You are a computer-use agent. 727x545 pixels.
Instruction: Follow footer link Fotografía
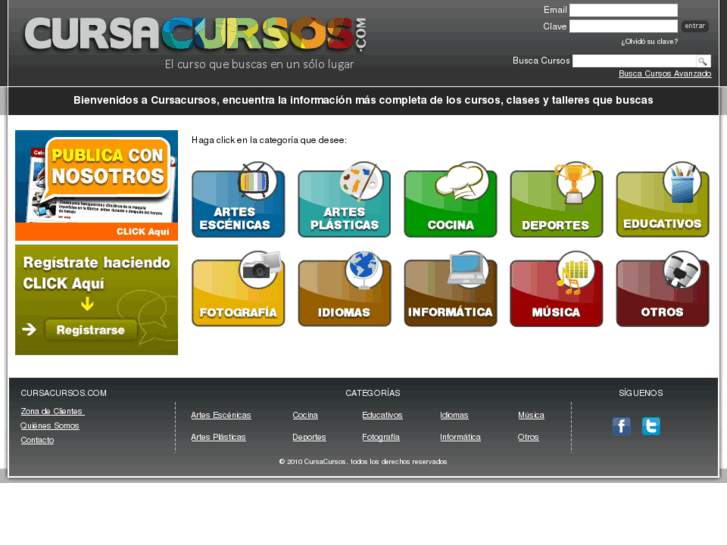[381, 437]
